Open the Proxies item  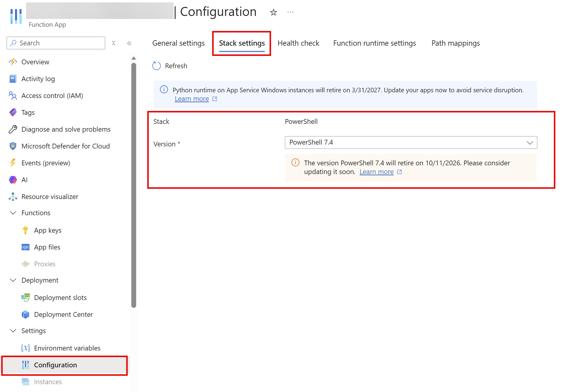click(x=44, y=264)
